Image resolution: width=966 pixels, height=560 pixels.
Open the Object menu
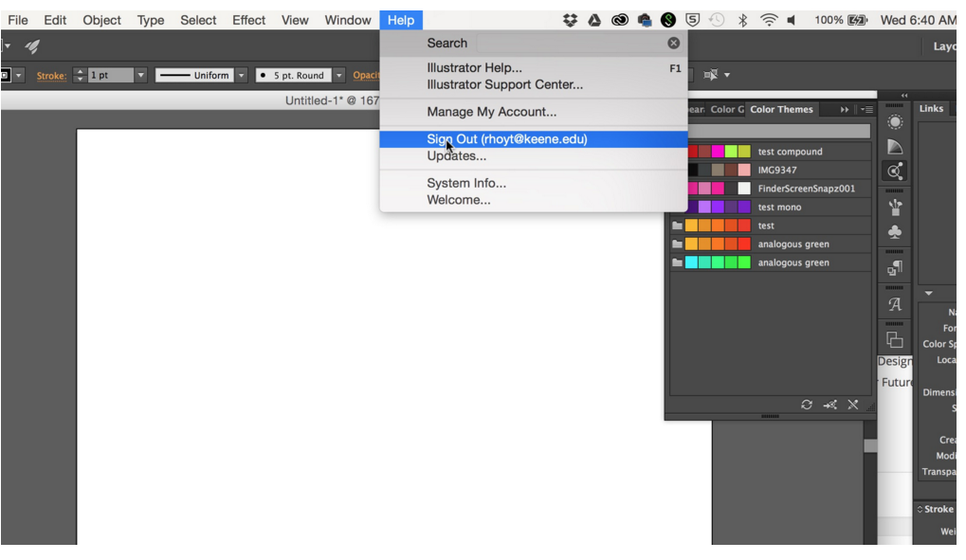(x=101, y=20)
